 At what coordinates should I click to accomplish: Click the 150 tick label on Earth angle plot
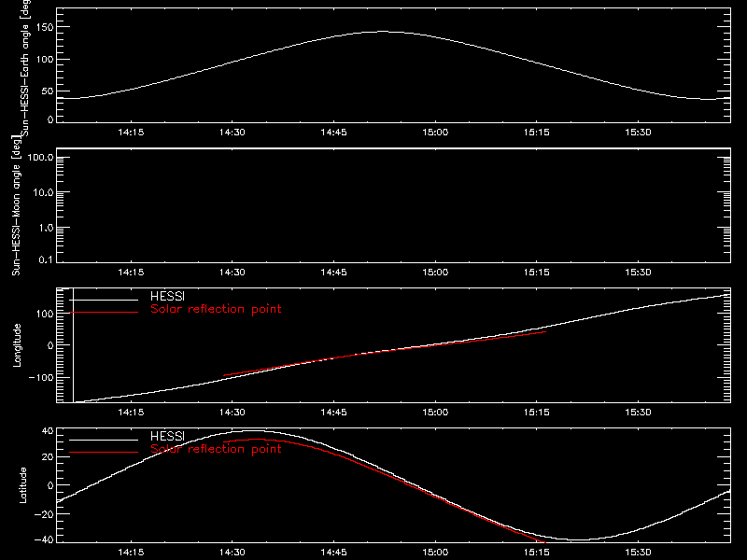coord(45,27)
